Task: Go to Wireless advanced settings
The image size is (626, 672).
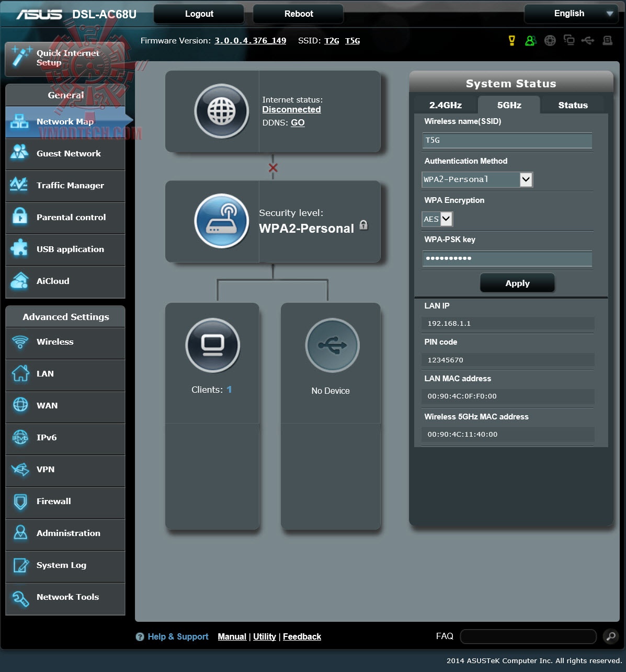Action: coord(65,343)
